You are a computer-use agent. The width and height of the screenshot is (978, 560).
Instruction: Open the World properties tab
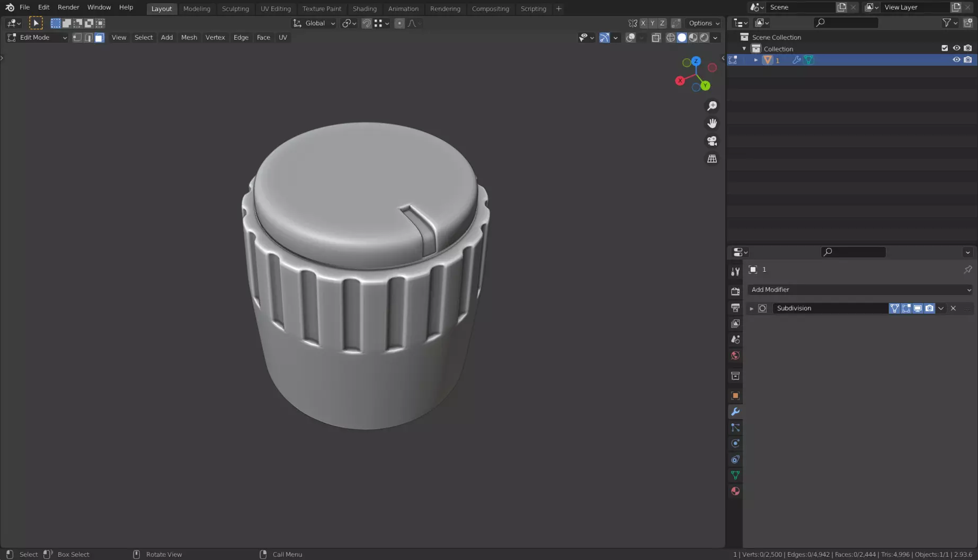pyautogui.click(x=735, y=355)
